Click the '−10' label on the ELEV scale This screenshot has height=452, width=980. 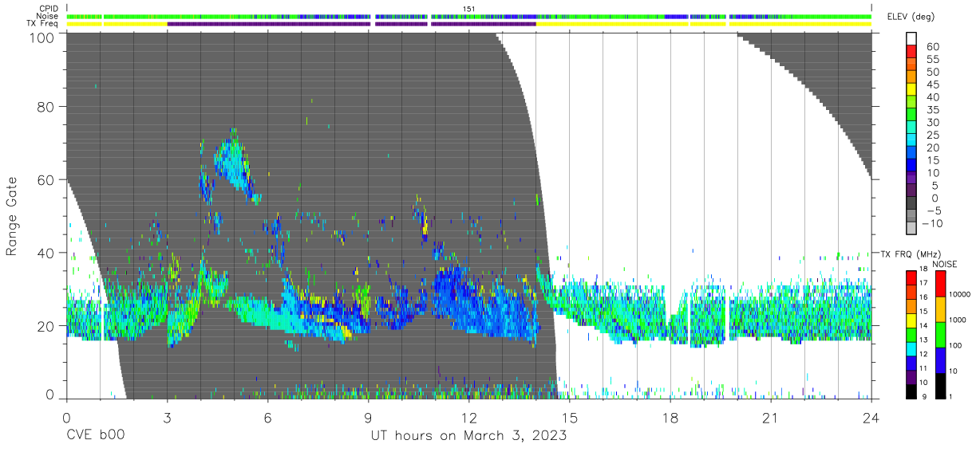tap(933, 223)
